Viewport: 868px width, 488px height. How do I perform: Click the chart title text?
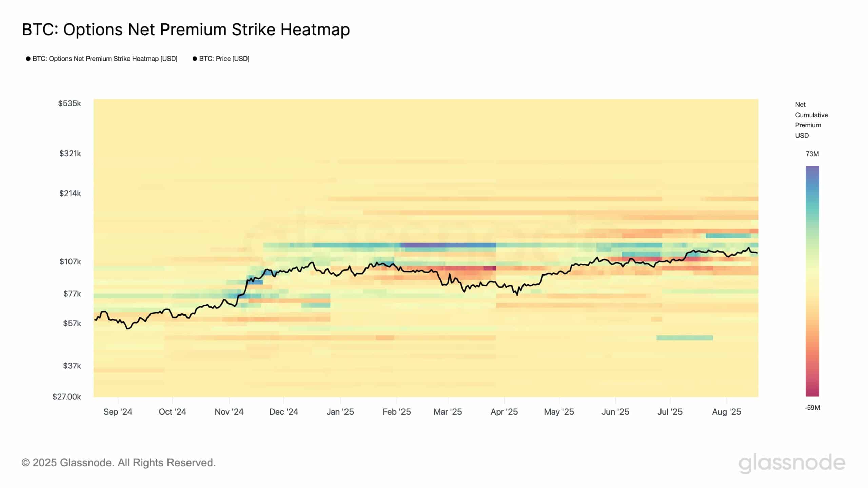point(186,29)
